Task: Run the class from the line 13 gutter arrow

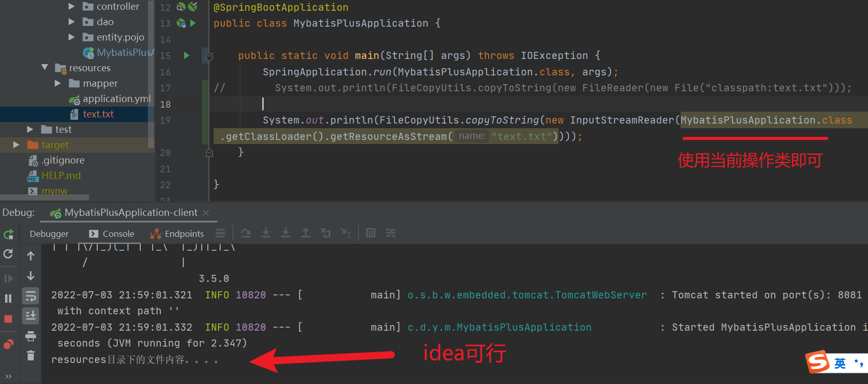Action: (x=193, y=23)
